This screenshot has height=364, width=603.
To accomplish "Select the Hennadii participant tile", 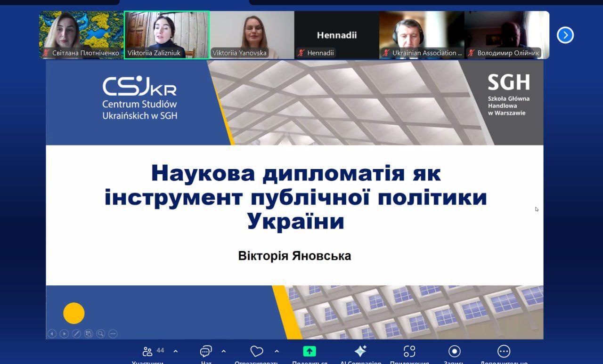I will pyautogui.click(x=337, y=35).
